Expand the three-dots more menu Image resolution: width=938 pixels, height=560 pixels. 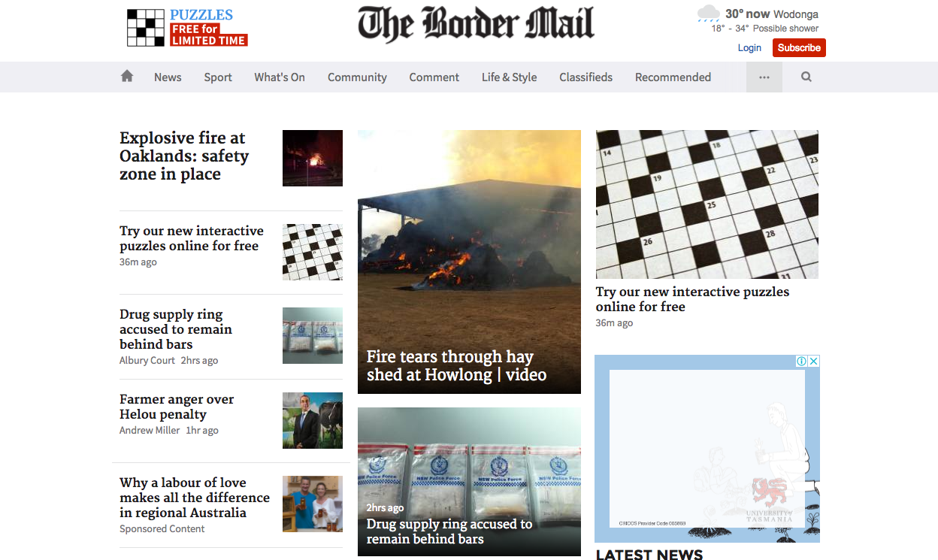[x=764, y=77]
